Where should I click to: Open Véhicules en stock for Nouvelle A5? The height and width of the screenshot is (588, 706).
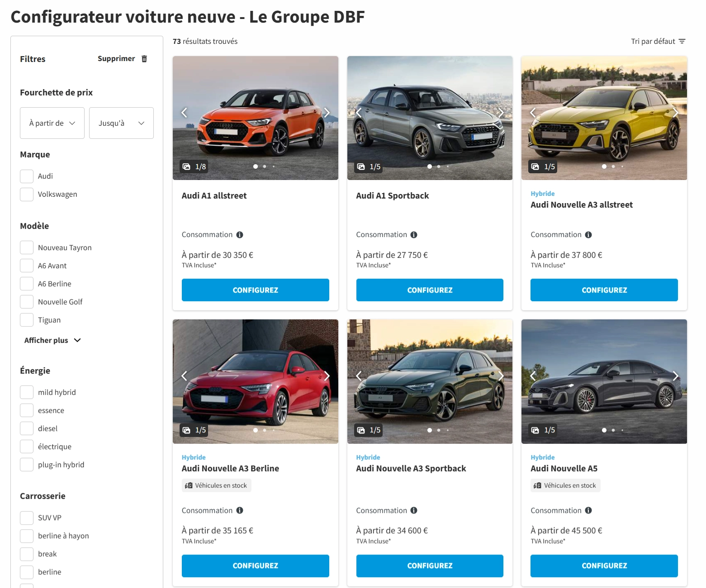click(x=565, y=485)
